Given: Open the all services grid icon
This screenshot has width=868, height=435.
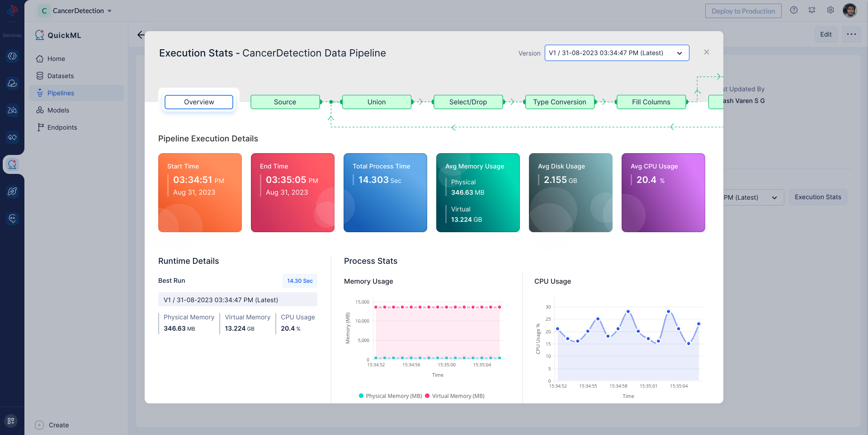Looking at the screenshot, I should (x=11, y=421).
